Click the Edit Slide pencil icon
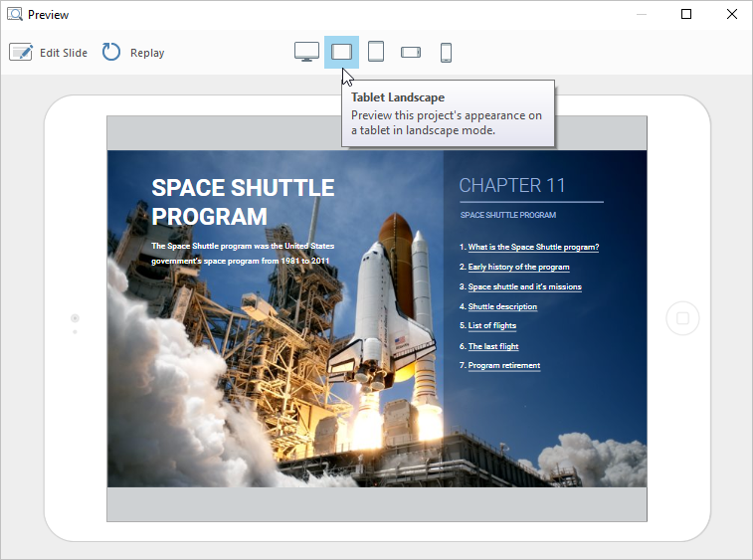The height and width of the screenshot is (560, 753). [x=21, y=52]
